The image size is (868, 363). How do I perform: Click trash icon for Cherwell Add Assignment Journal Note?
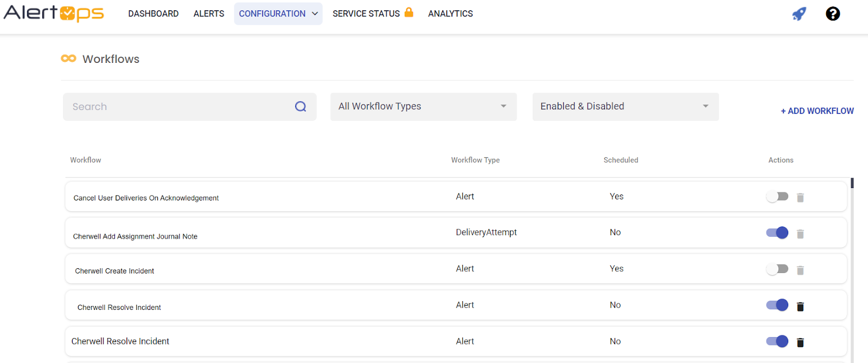800,234
